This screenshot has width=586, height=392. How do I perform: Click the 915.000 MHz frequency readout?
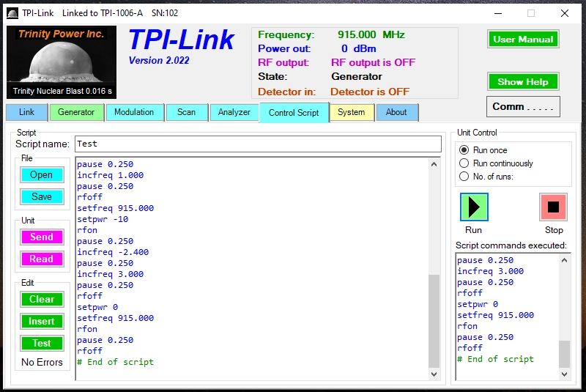pyautogui.click(x=371, y=34)
